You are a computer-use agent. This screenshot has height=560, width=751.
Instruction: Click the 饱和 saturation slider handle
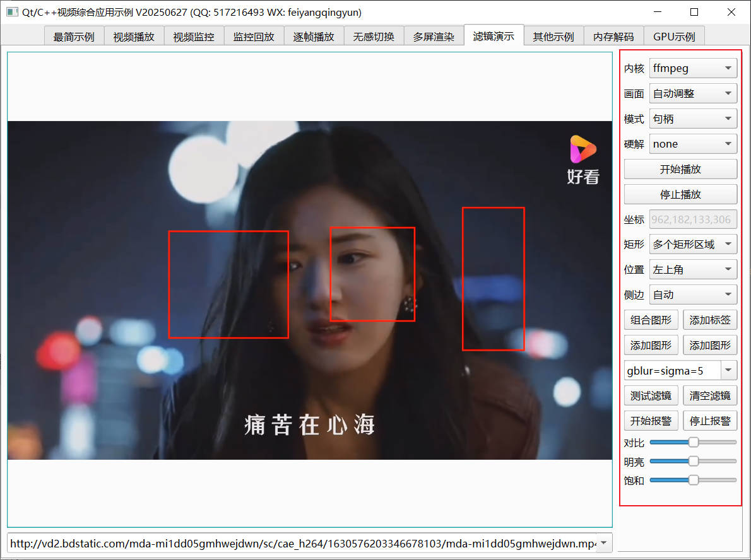[x=693, y=480]
